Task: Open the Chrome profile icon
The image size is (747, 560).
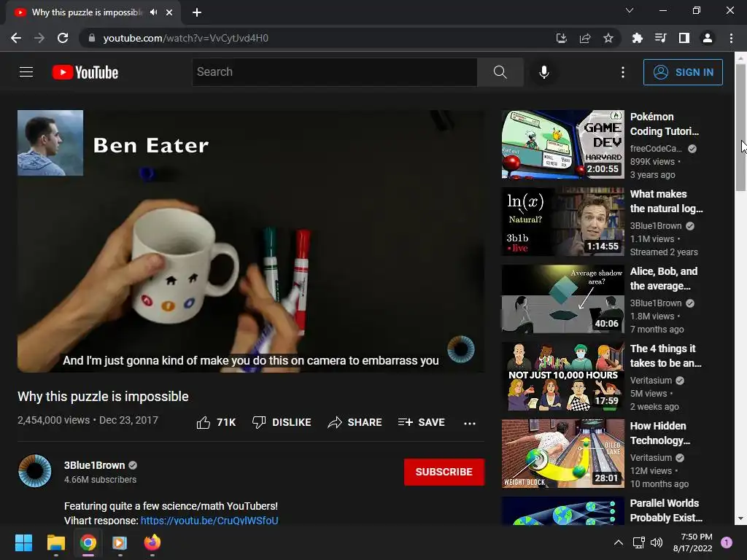Action: coord(708,38)
